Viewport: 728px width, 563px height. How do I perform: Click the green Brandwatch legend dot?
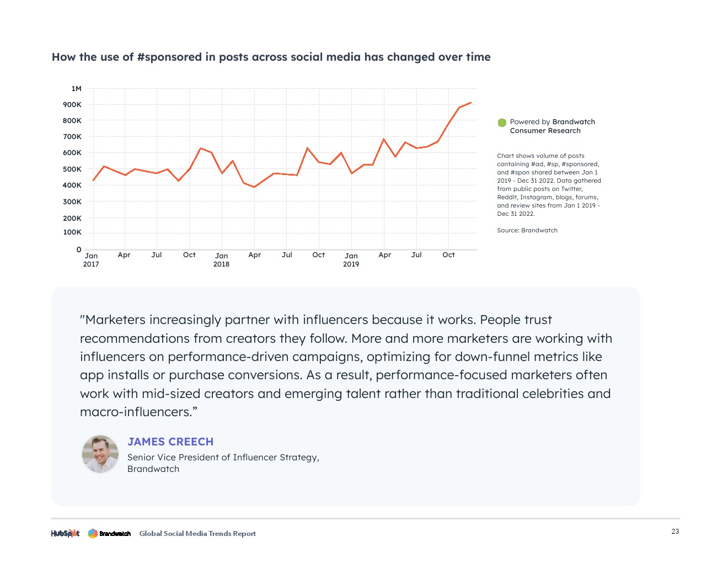click(502, 123)
